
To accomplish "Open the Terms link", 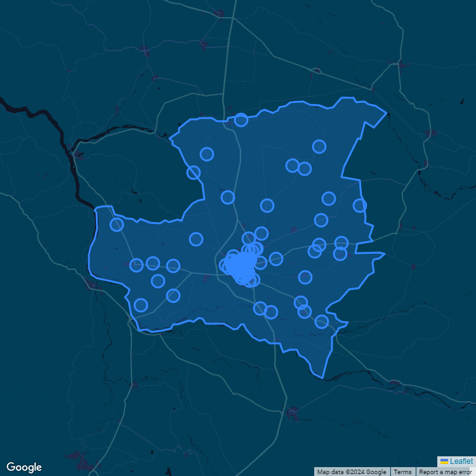I will click(x=402, y=472).
